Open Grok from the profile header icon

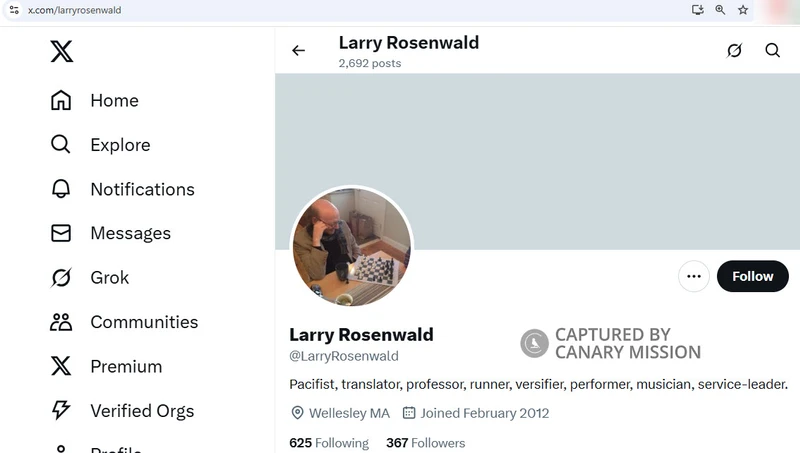coord(734,51)
